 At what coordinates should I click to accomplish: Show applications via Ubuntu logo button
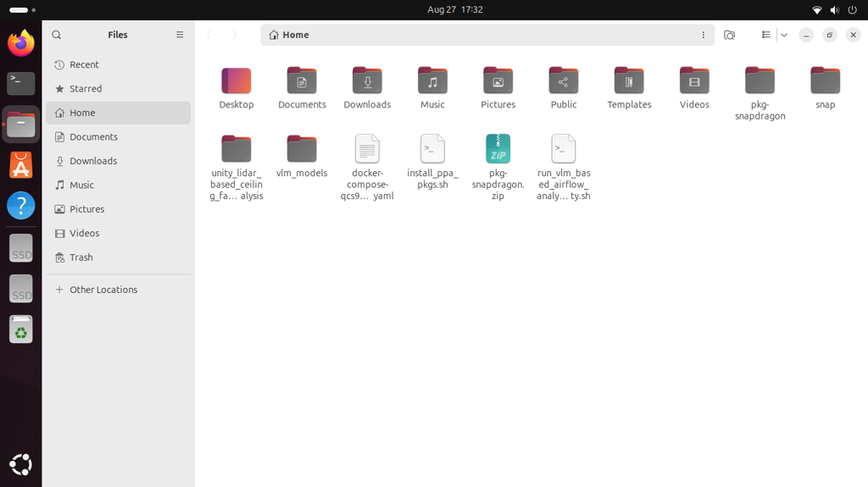click(21, 465)
